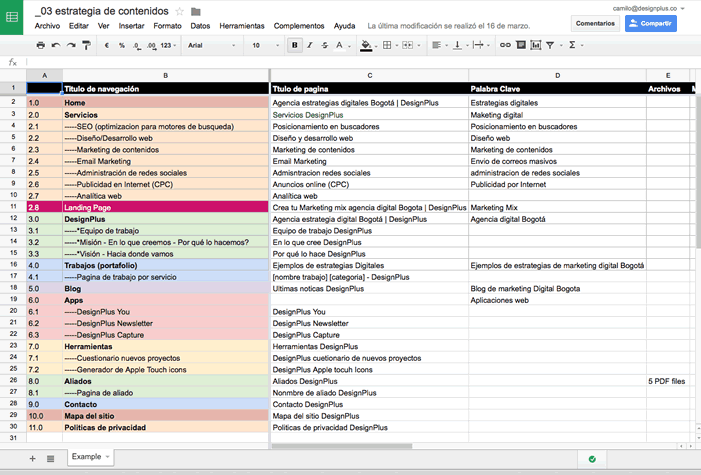Open the Ver menu
The width and height of the screenshot is (701, 475).
tap(104, 26)
